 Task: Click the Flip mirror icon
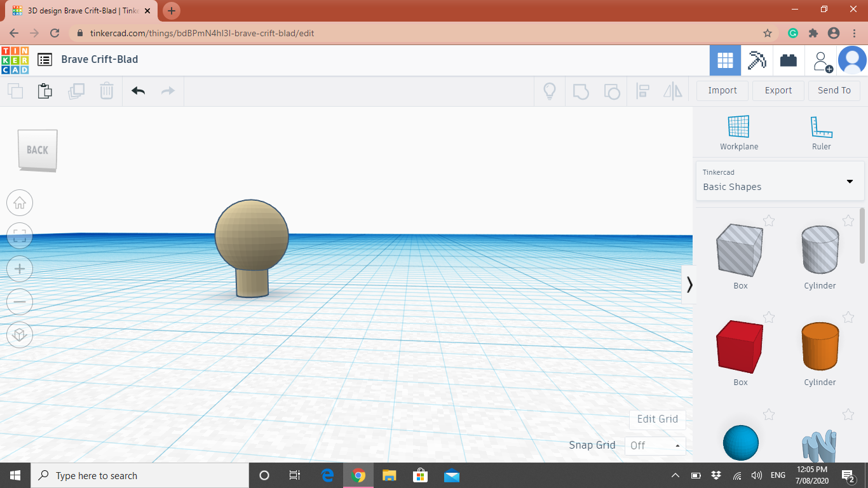[x=673, y=91]
